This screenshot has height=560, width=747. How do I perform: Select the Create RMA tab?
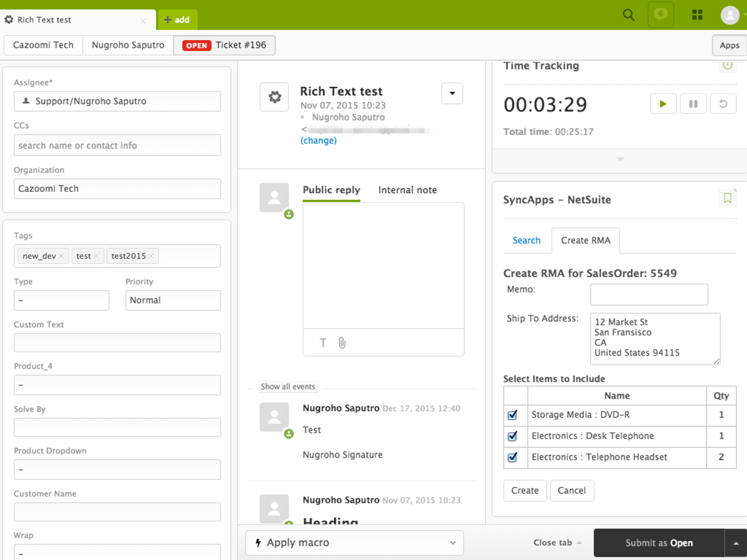(x=585, y=240)
